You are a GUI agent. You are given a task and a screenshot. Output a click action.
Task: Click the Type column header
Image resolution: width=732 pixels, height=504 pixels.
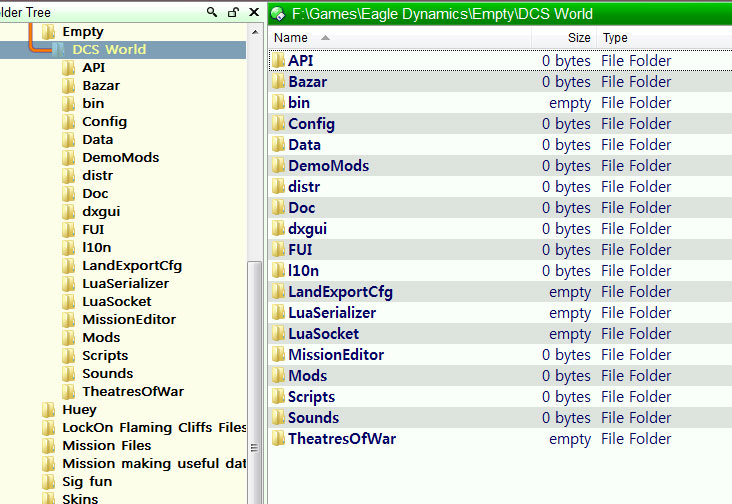tap(615, 37)
